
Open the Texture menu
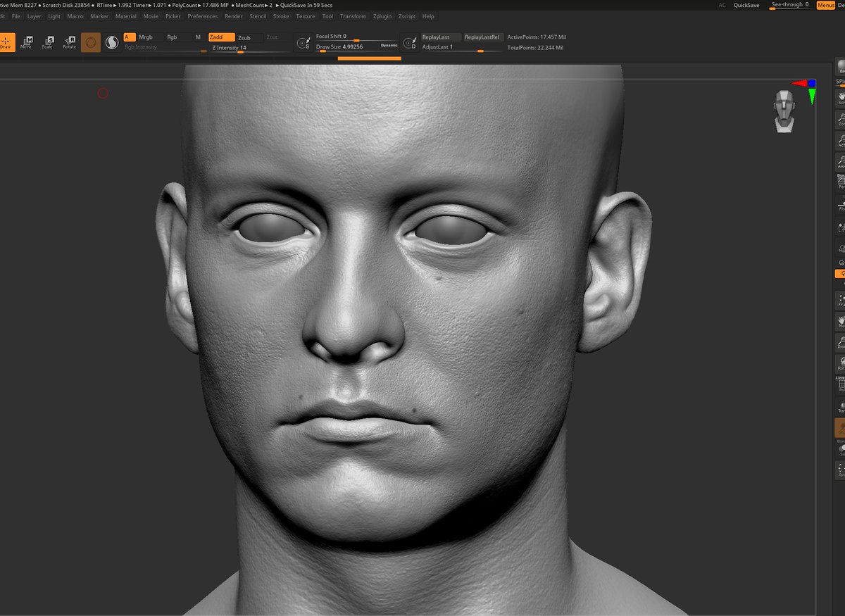[306, 16]
